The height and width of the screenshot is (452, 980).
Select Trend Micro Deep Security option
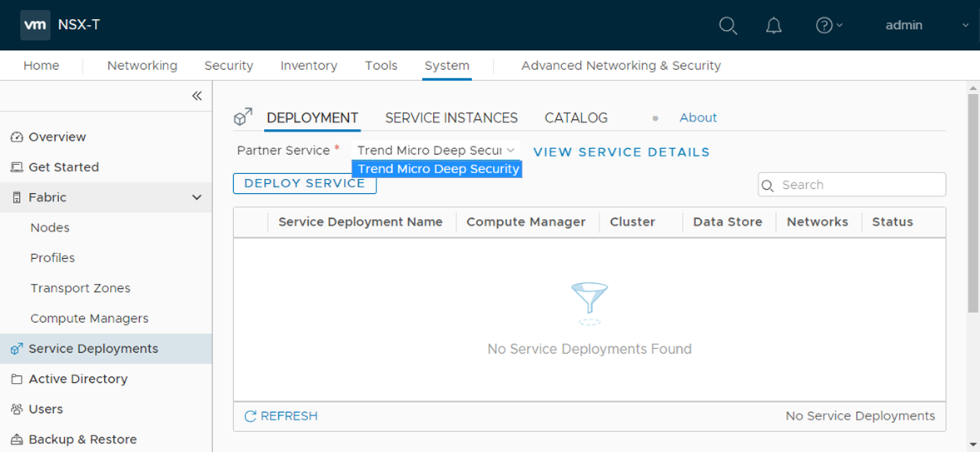(438, 169)
